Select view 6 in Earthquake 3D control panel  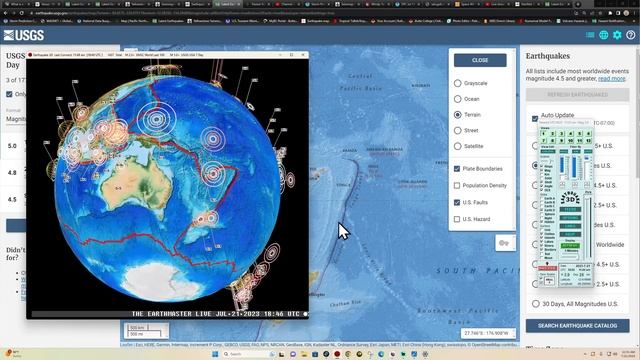point(588,133)
